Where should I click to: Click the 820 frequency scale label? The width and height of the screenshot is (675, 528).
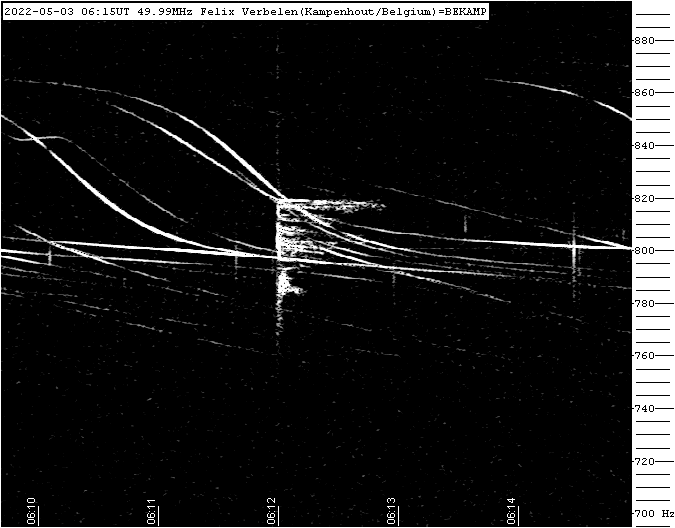(644, 198)
